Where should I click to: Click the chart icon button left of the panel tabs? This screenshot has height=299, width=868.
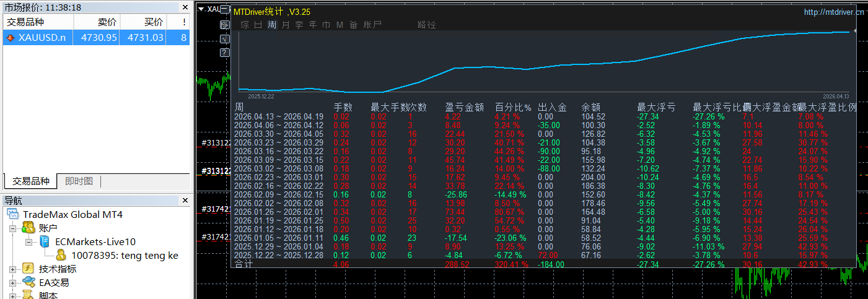coord(225,25)
